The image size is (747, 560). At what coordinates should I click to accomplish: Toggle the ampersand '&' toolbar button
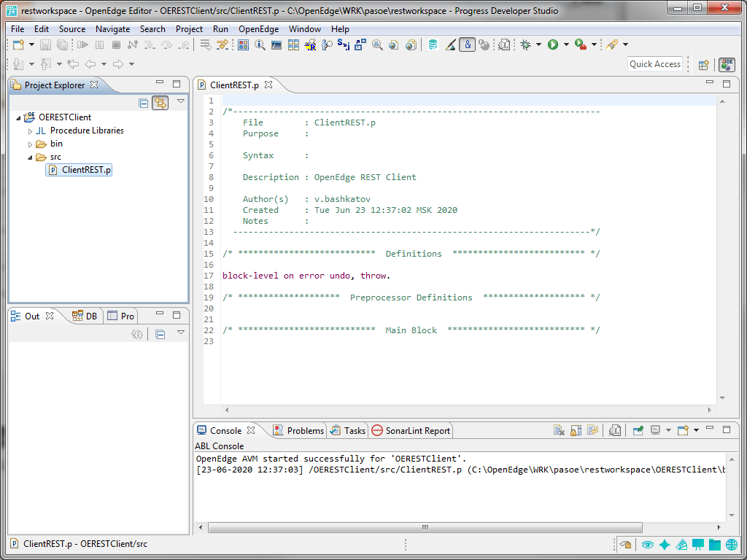(467, 44)
